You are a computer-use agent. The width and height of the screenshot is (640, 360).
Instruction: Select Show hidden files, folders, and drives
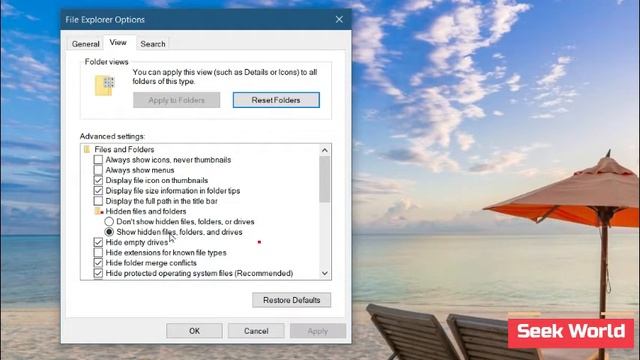[x=109, y=232]
